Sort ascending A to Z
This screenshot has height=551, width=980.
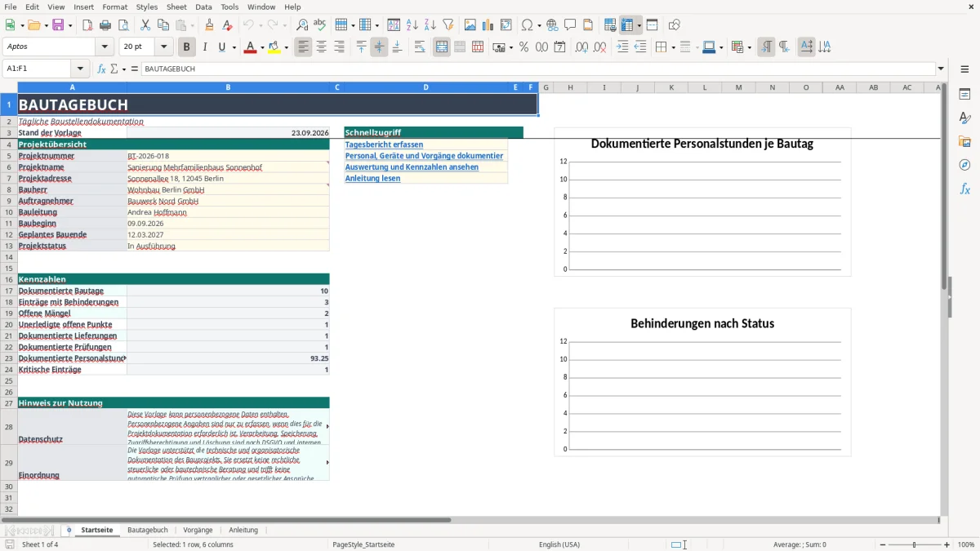click(x=412, y=25)
